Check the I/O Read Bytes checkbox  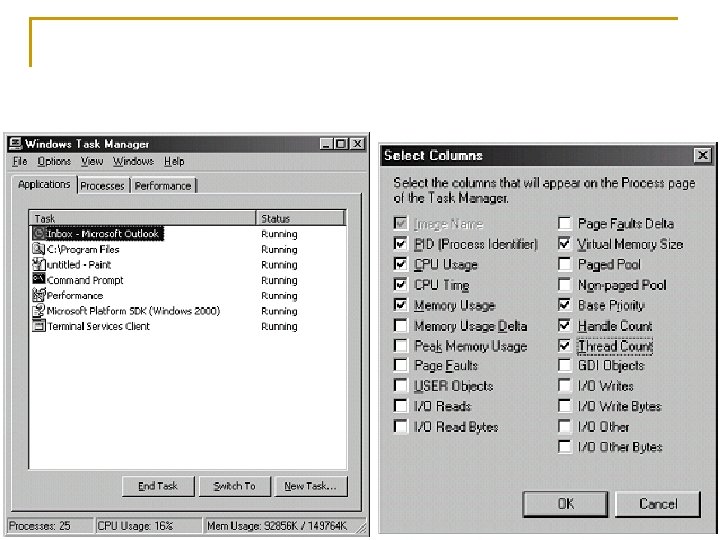tap(400, 426)
